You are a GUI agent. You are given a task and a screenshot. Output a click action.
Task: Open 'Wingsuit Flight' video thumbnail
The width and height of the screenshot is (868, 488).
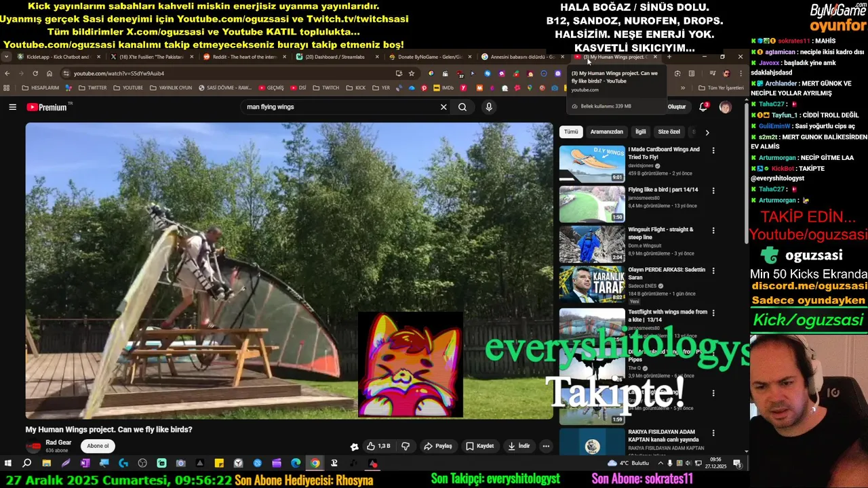pyautogui.click(x=592, y=244)
